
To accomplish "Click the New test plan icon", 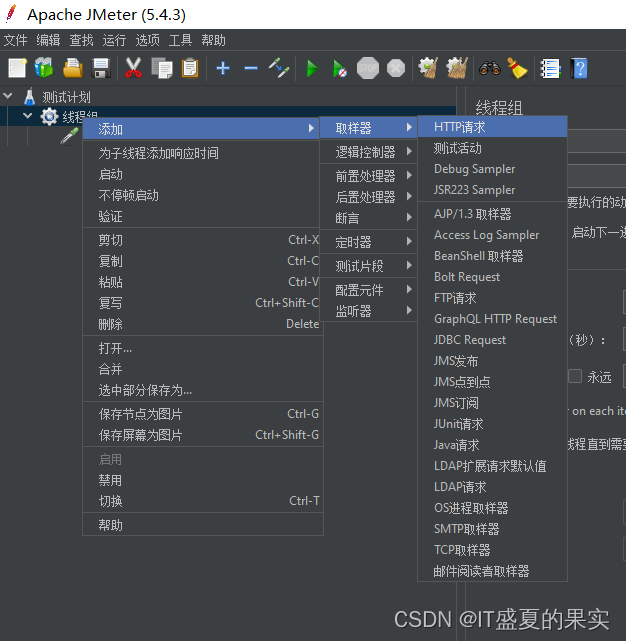I will pos(17,68).
